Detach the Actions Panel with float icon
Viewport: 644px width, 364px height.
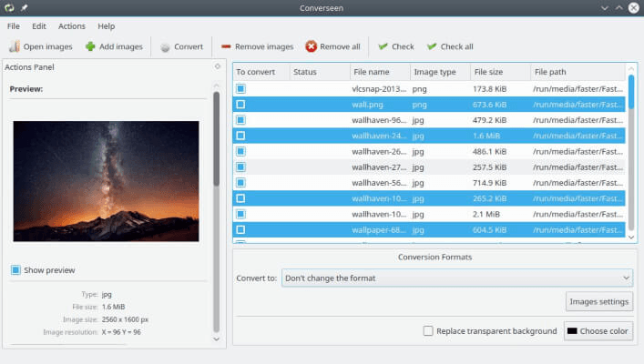[217, 66]
